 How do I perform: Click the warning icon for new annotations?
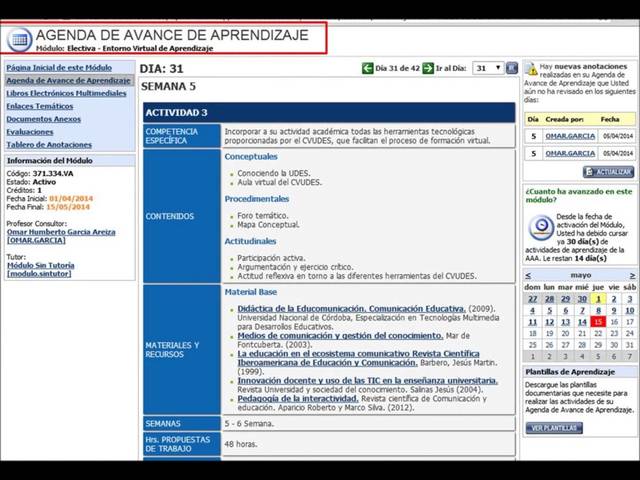click(x=531, y=69)
